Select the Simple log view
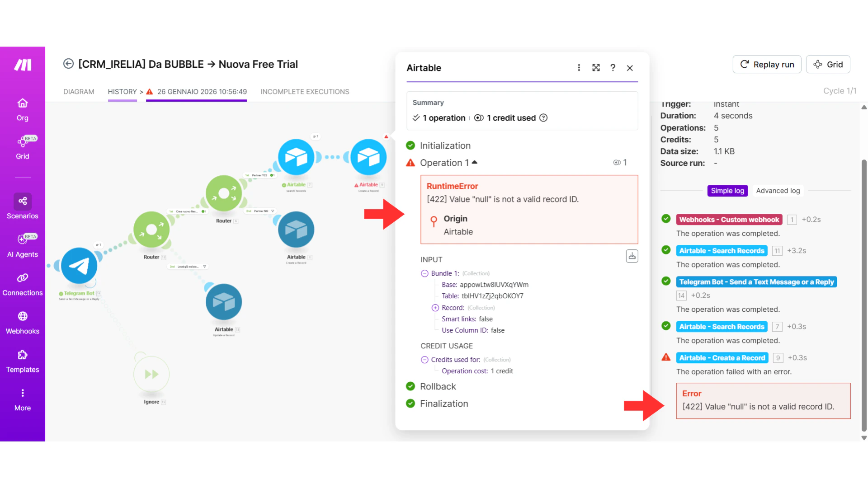 coord(727,191)
